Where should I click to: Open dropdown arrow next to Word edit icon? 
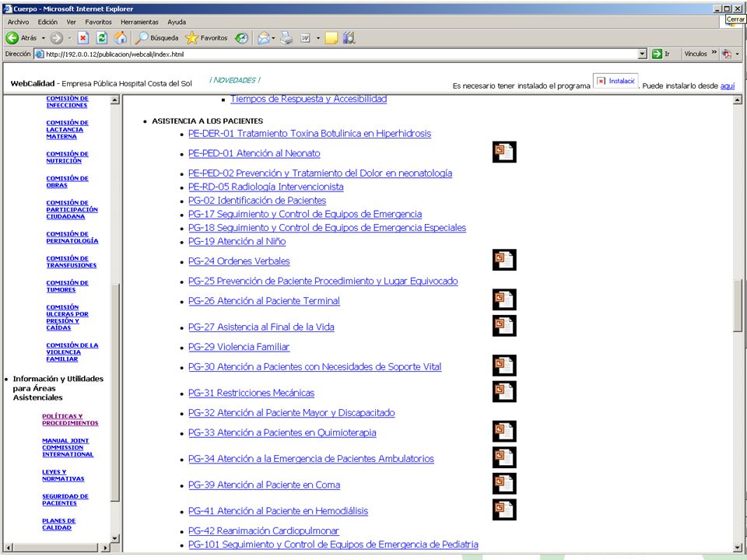point(317,38)
